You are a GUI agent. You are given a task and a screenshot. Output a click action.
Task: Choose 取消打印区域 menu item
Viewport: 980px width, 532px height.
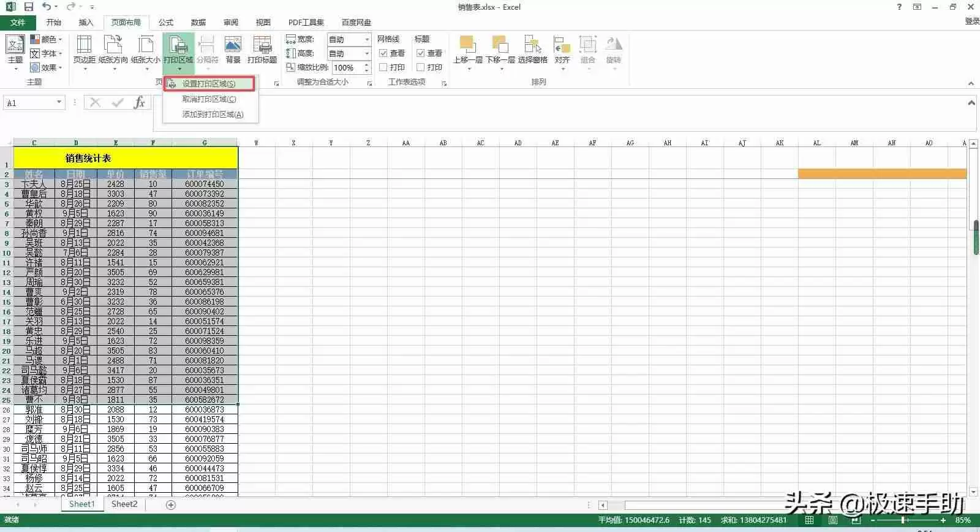point(209,99)
